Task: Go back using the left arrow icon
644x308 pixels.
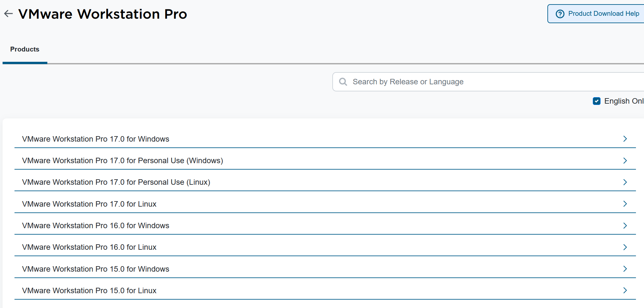Action: pyautogui.click(x=8, y=14)
